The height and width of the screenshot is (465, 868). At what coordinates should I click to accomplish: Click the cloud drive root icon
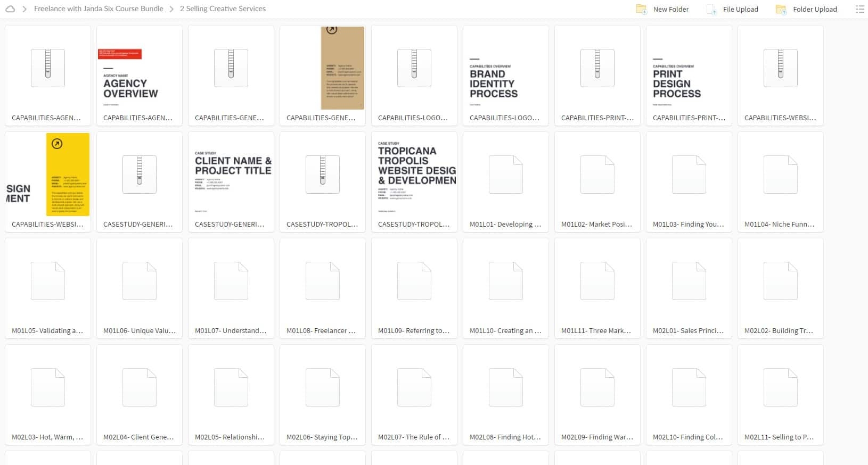10,9
